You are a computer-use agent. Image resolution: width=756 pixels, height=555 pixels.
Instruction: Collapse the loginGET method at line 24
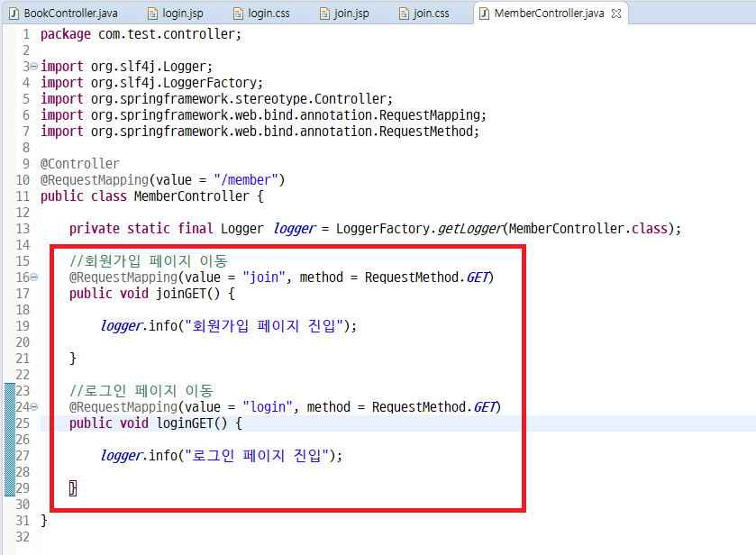pos(33,406)
